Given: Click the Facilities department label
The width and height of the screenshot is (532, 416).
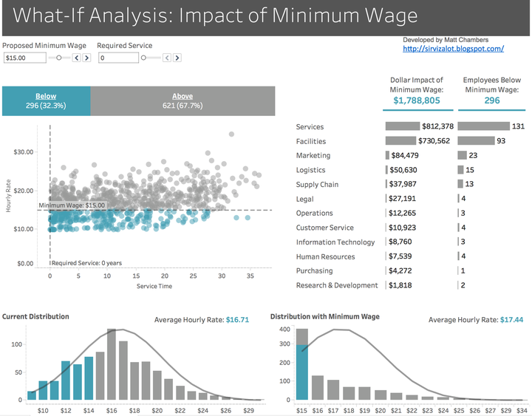Looking at the screenshot, I should [x=311, y=141].
